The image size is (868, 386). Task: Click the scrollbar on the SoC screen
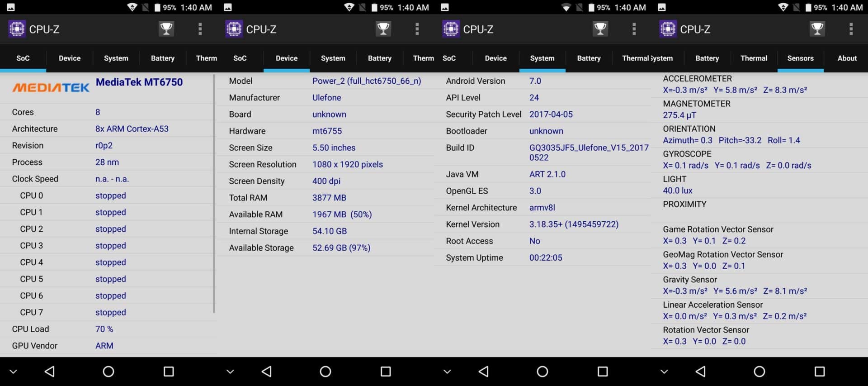tap(214, 194)
